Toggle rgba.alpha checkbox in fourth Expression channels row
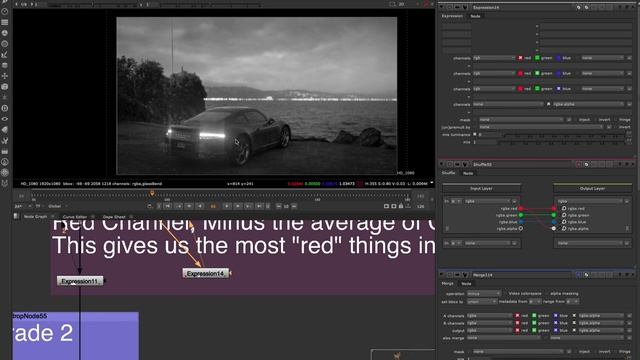This screenshot has width=640, height=360. (549, 104)
